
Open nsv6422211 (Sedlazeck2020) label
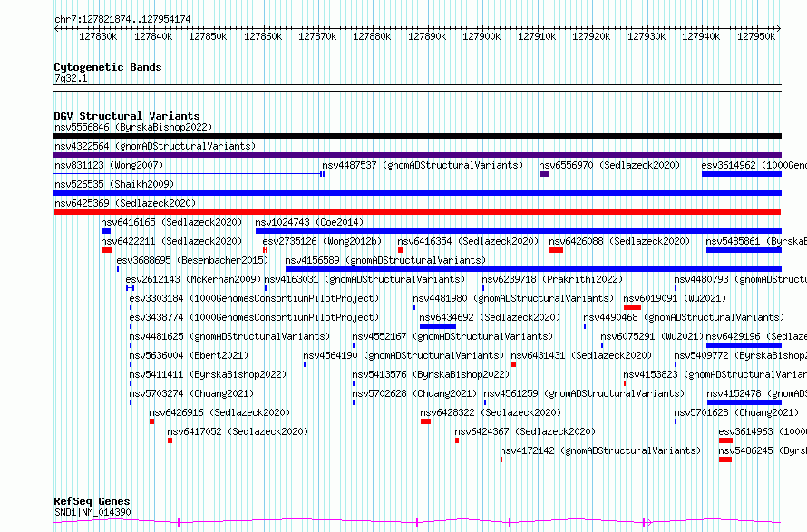171,241
